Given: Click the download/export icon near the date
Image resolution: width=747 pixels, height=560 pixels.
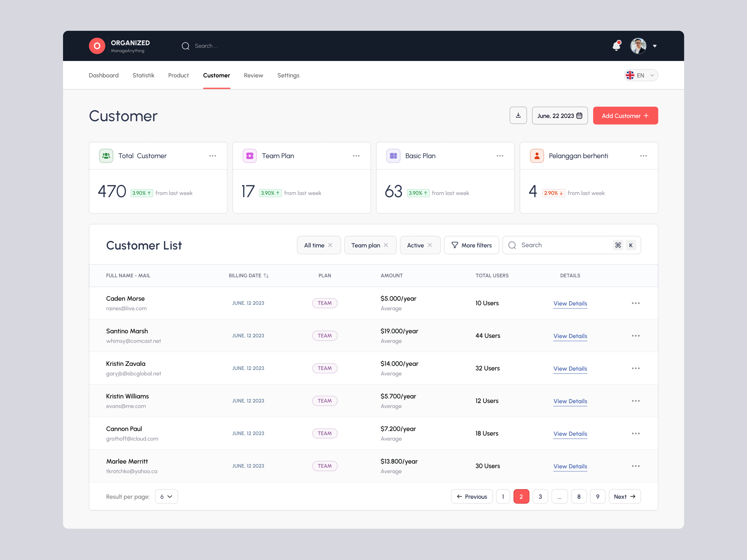Looking at the screenshot, I should (x=518, y=115).
